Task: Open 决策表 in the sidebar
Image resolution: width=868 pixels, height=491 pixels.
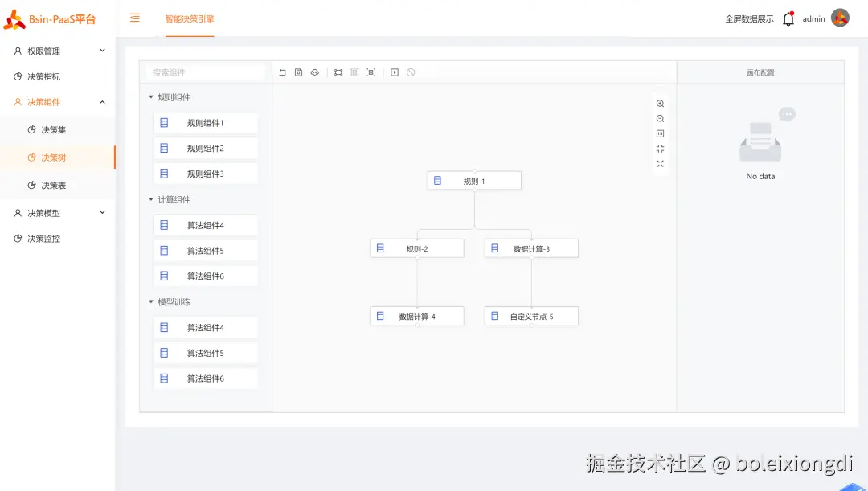Action: (58, 185)
